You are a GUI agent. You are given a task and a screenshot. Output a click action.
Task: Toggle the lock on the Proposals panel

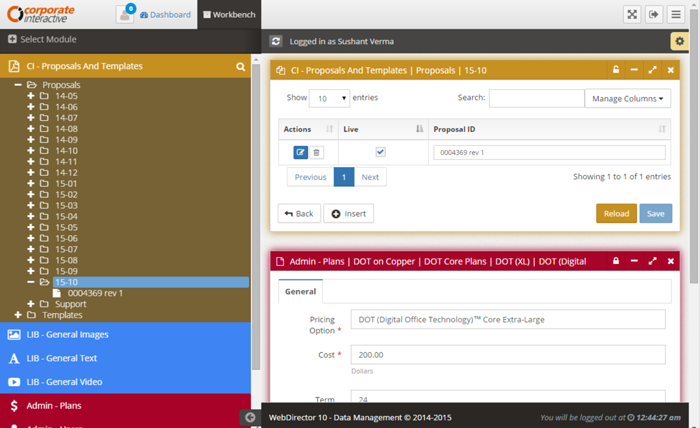(x=616, y=70)
